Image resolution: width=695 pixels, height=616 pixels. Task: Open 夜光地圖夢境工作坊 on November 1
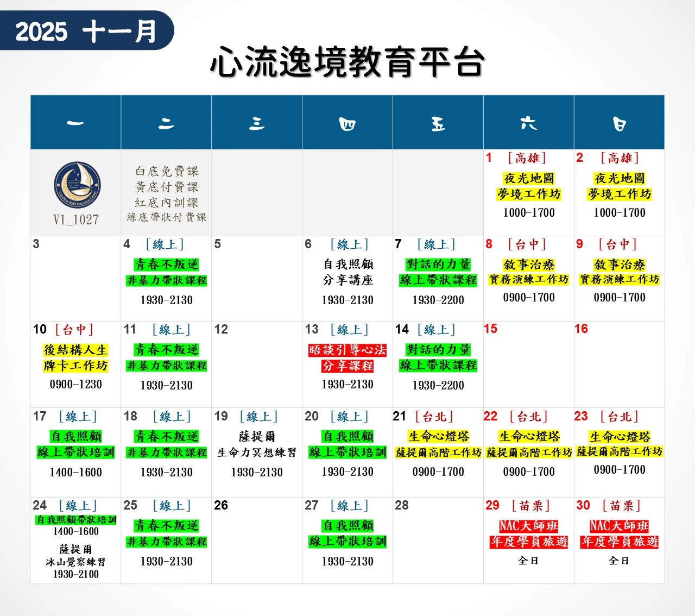tap(528, 186)
